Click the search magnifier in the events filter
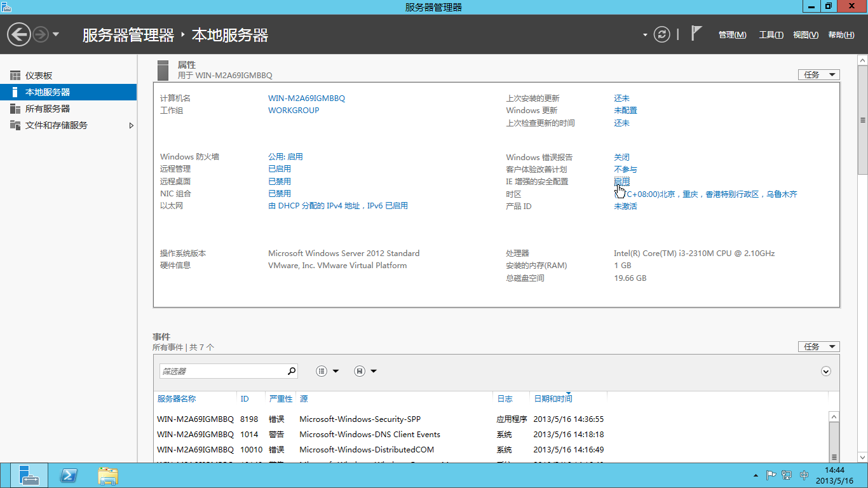Screen dimensions: 868x488 (292, 371)
